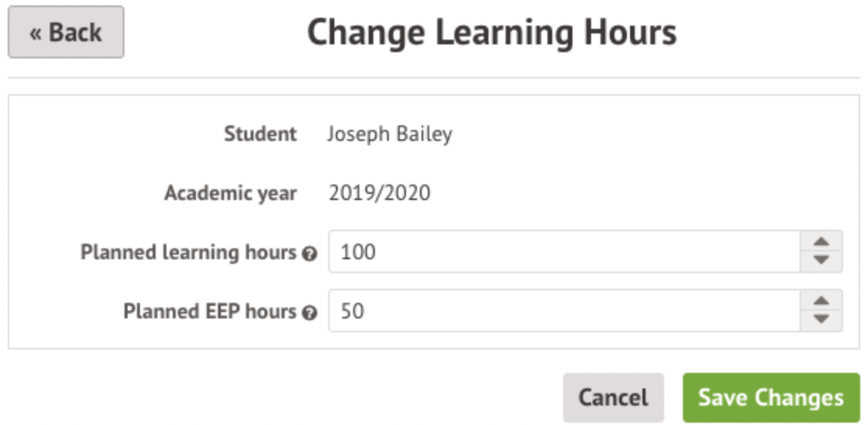This screenshot has width=868, height=425.
Task: Click the Student field label
Action: (261, 134)
